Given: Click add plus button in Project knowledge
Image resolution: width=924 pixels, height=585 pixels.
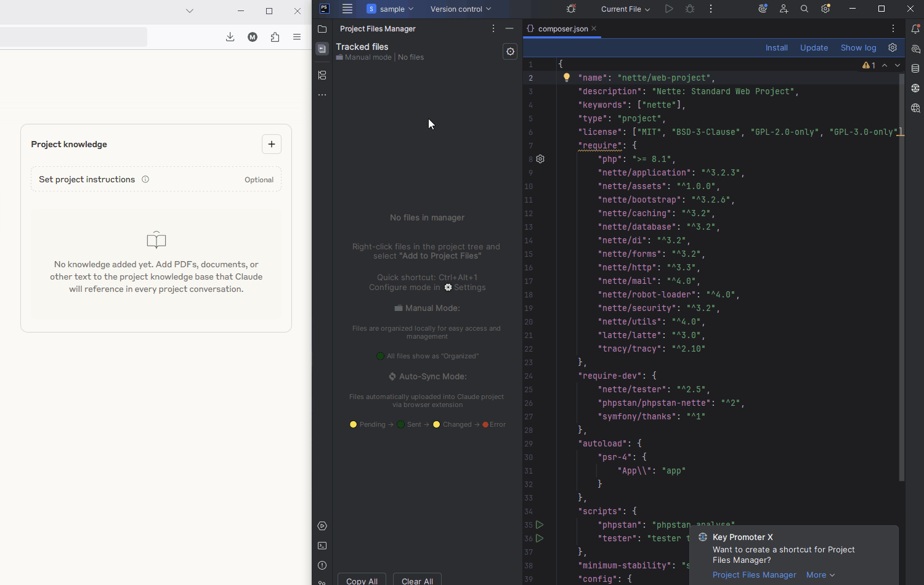Looking at the screenshot, I should point(272,144).
